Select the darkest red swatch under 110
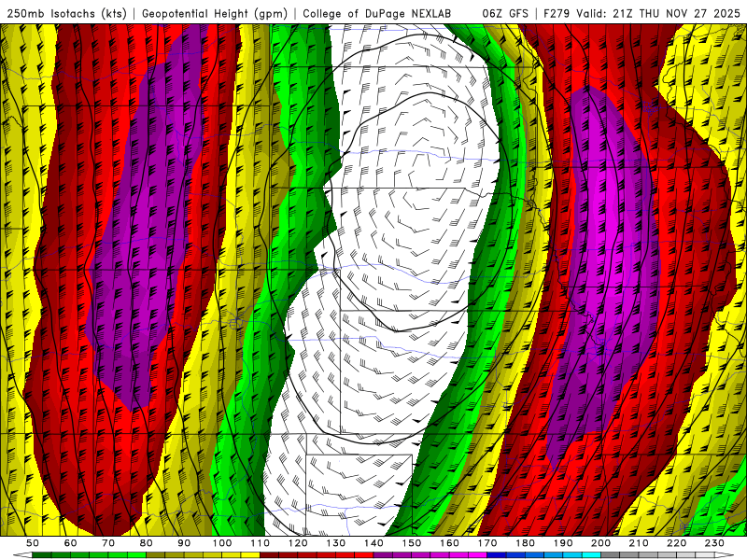Viewport: 747px width, 560px height. pyautogui.click(x=269, y=555)
